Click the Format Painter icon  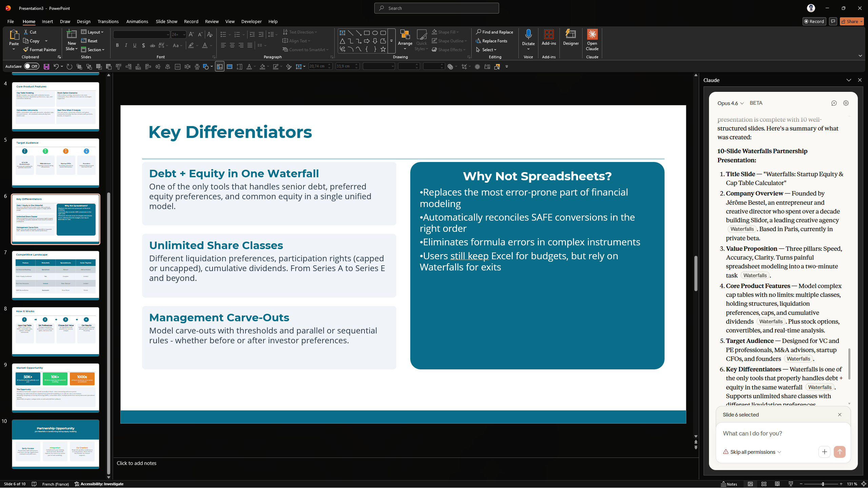pyautogui.click(x=26, y=49)
